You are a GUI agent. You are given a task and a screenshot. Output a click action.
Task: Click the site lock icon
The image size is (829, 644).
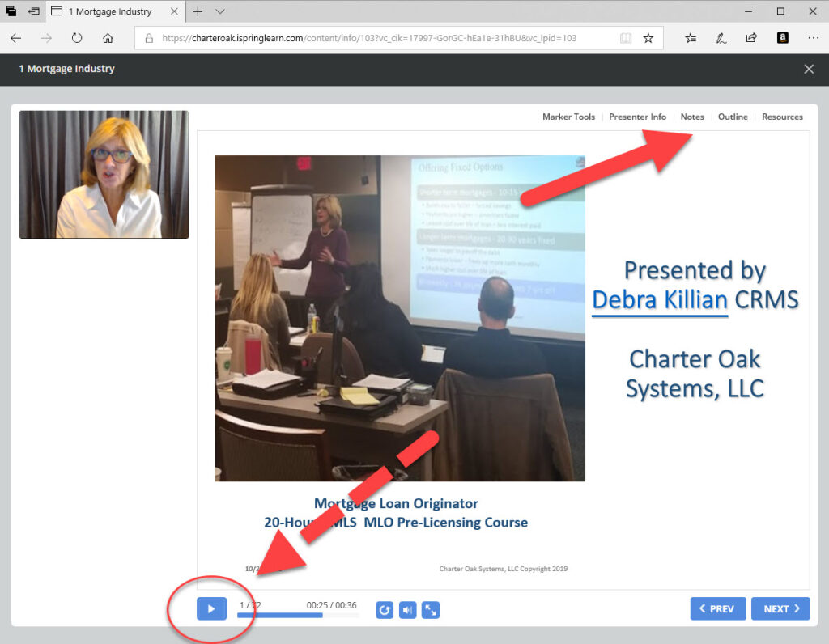[149, 38]
